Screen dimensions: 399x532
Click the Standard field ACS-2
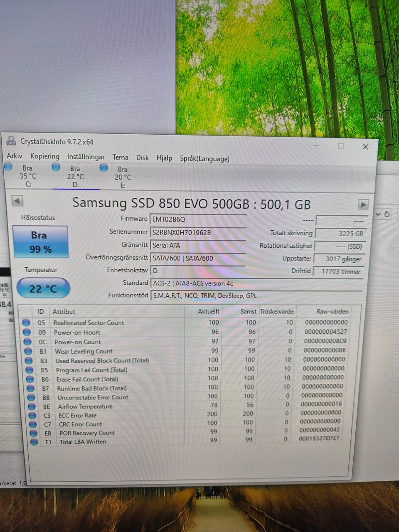click(256, 283)
